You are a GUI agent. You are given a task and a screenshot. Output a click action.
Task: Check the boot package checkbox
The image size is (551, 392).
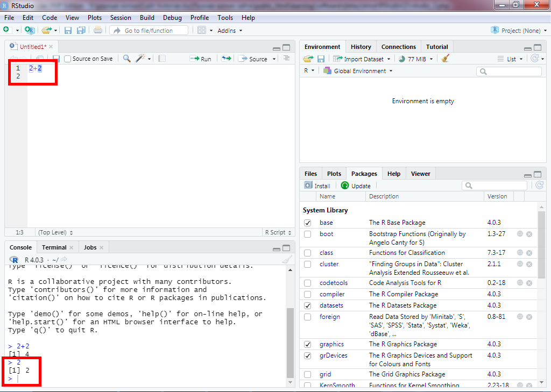(307, 234)
